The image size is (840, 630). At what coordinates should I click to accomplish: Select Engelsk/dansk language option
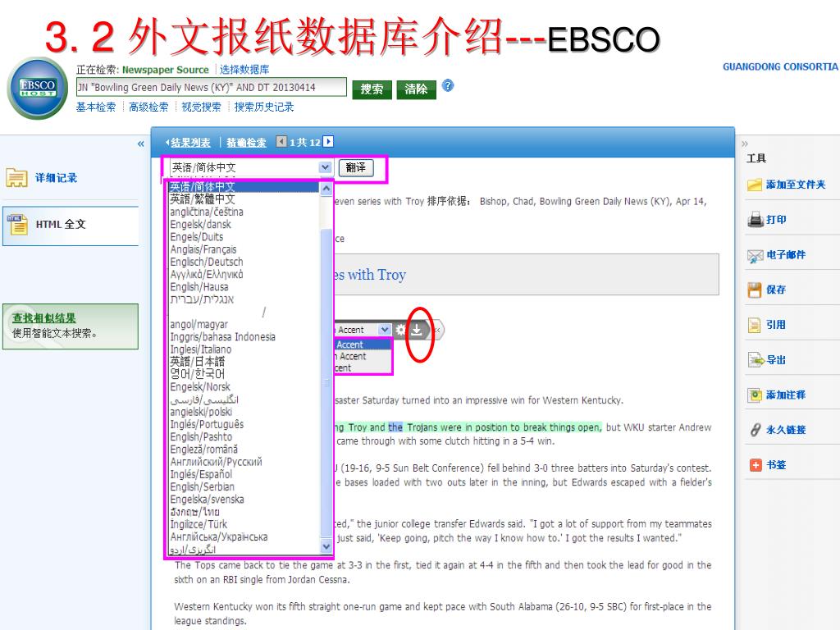point(200,225)
